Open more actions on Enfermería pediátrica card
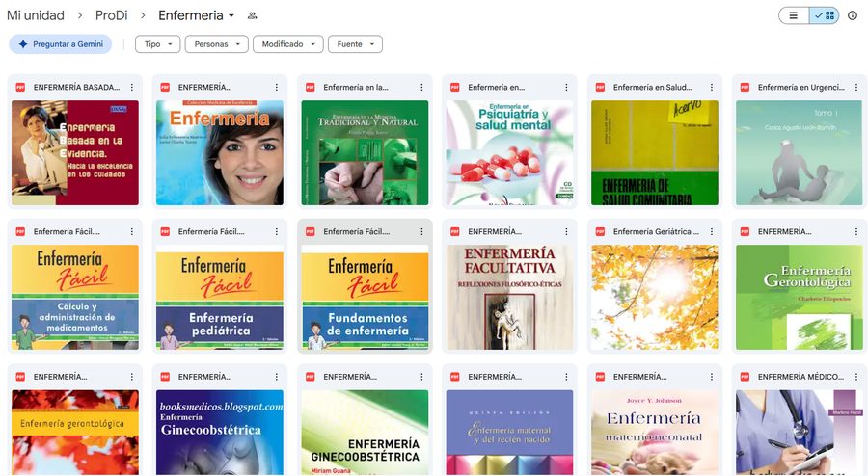 tap(276, 232)
